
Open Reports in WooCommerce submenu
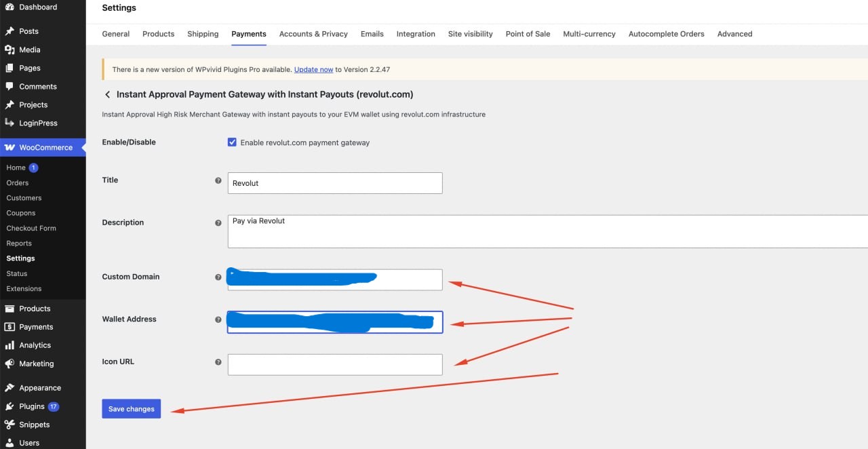click(x=19, y=243)
